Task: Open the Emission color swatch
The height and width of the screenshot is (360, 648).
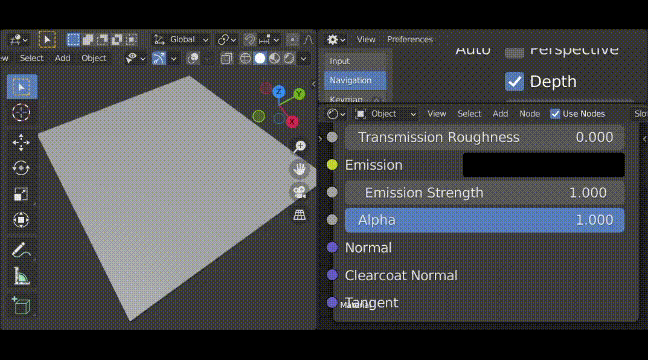Action: pyautogui.click(x=543, y=165)
